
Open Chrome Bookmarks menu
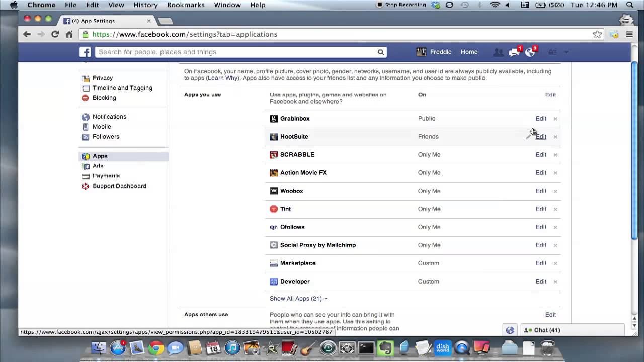186,5
